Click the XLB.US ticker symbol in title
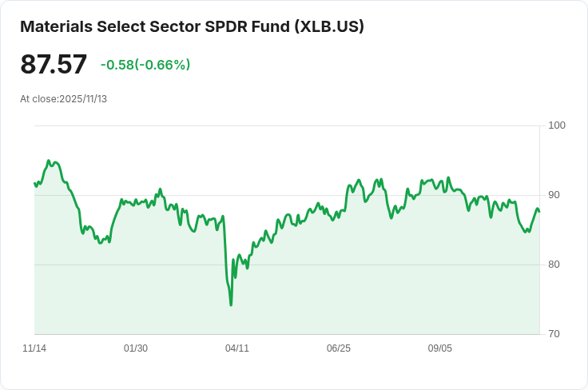 [x=329, y=26]
